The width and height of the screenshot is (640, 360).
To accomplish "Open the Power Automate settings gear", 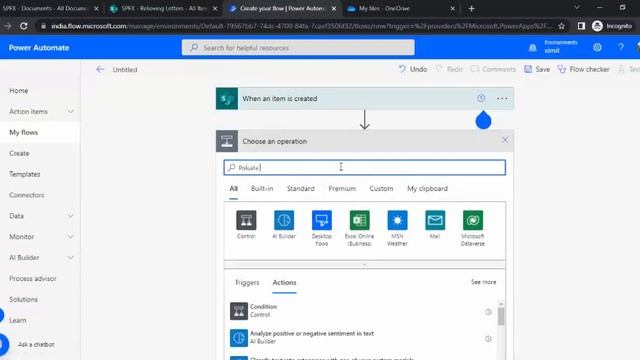I will (597, 47).
